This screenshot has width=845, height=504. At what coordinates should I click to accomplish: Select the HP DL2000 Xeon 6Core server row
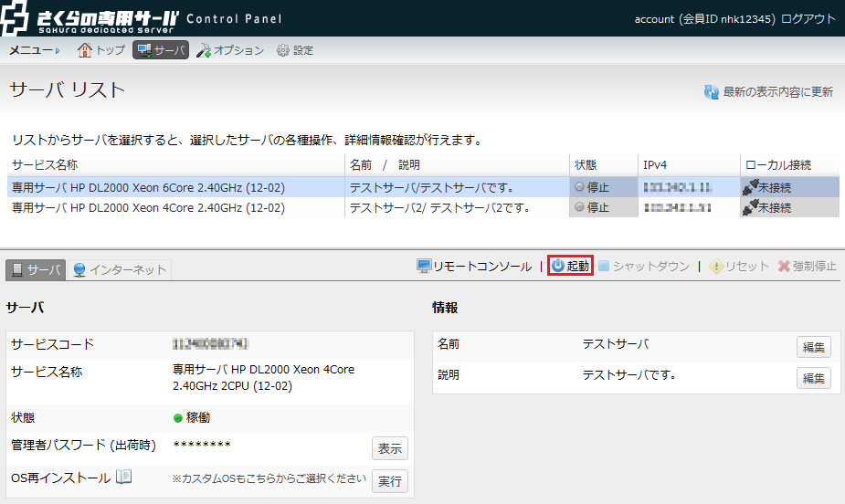pos(148,187)
